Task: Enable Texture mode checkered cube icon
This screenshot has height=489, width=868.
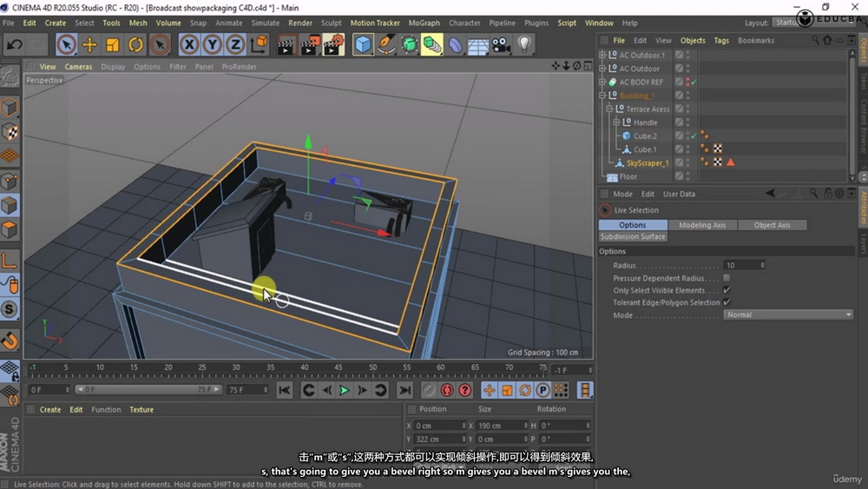Action: click(x=10, y=132)
